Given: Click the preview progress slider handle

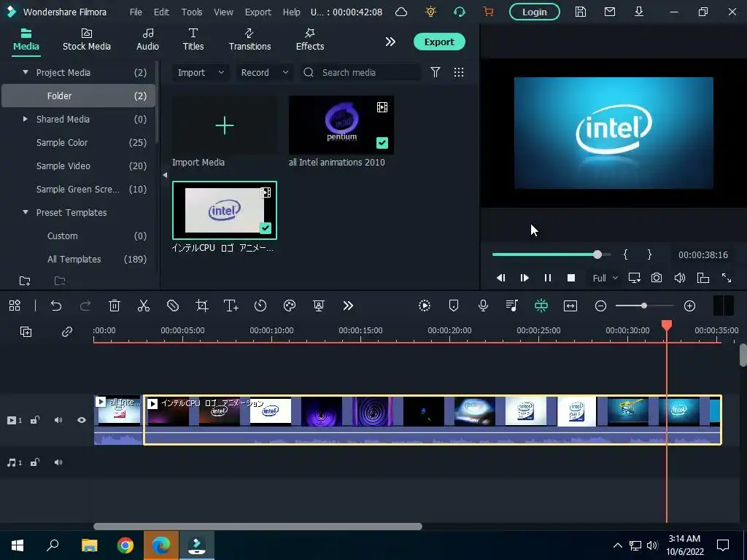Looking at the screenshot, I should 597,254.
